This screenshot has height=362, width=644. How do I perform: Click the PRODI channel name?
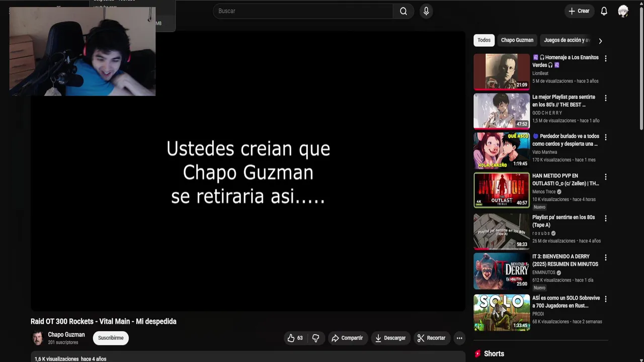[x=538, y=314]
